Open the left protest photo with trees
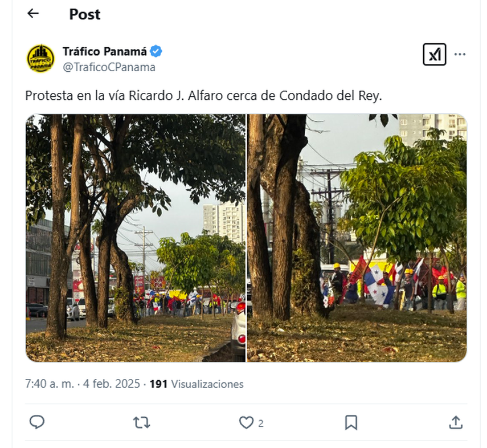 pyautogui.click(x=136, y=238)
